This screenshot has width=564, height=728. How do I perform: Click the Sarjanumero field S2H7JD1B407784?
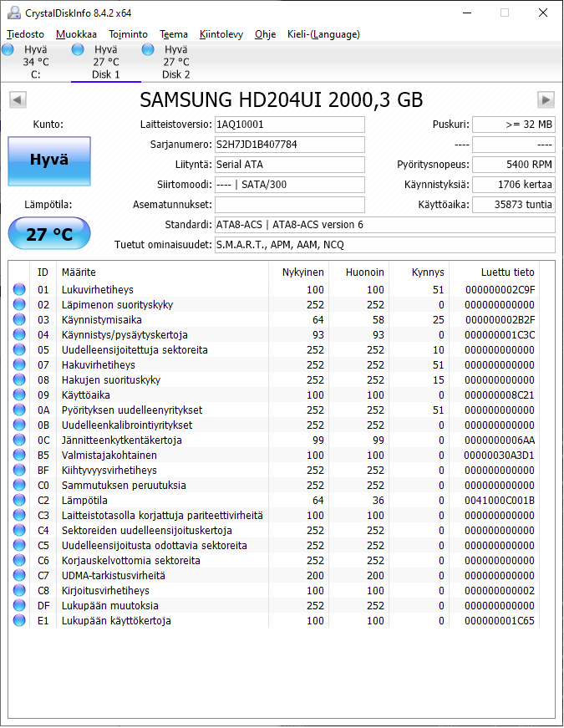(x=290, y=145)
